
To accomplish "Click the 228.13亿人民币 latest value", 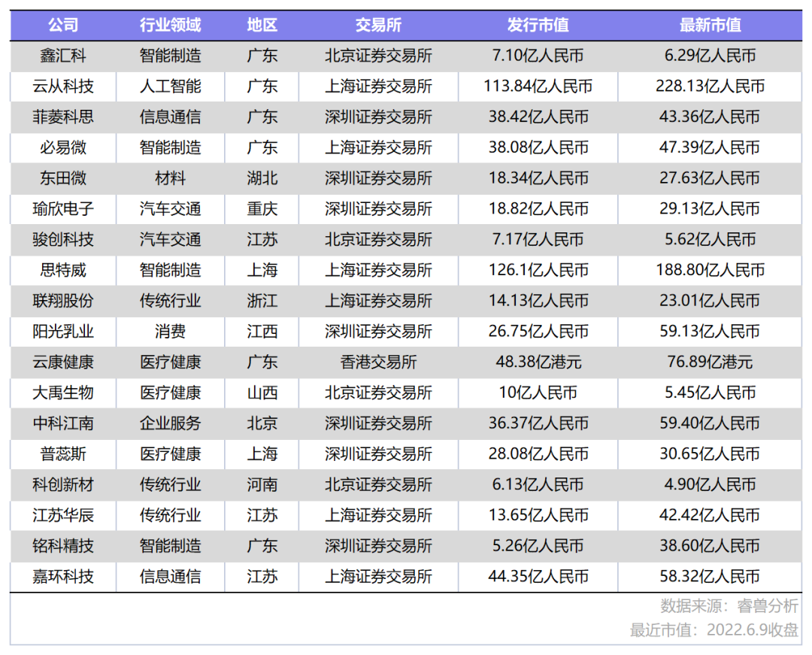I will click(x=710, y=86).
